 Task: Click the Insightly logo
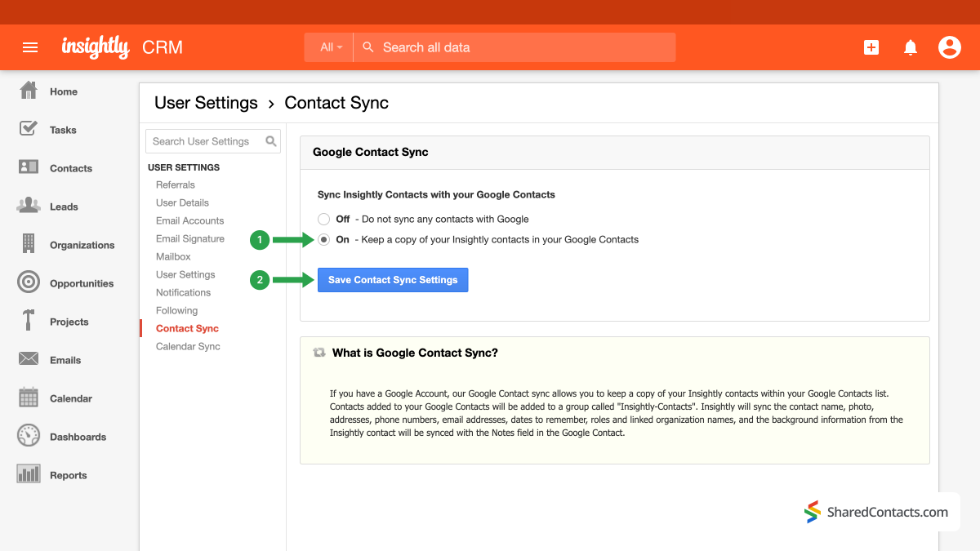click(x=96, y=47)
